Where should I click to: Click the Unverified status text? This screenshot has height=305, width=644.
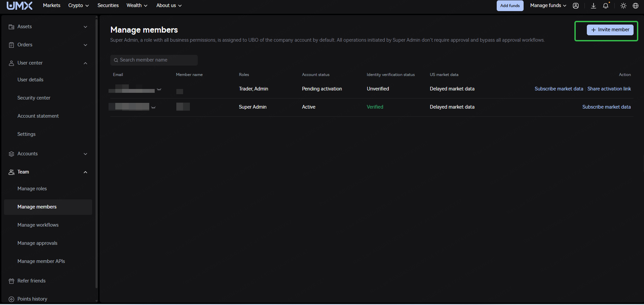378,89
